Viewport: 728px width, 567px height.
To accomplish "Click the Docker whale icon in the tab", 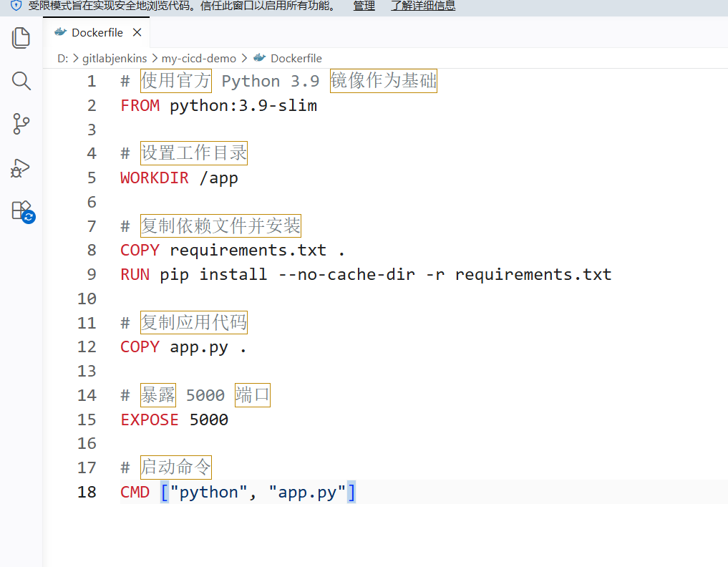I will (x=60, y=32).
